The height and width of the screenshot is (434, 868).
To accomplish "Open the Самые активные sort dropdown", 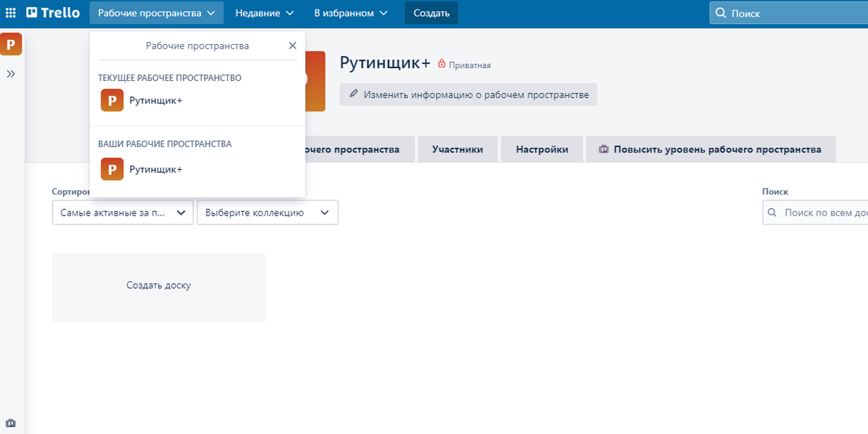I will [123, 213].
